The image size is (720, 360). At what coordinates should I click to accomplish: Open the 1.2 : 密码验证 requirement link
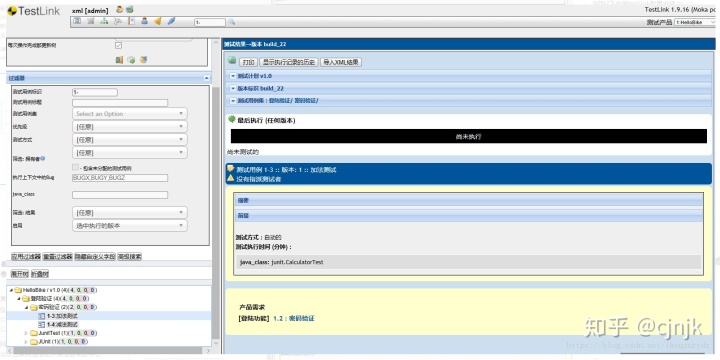(294, 318)
